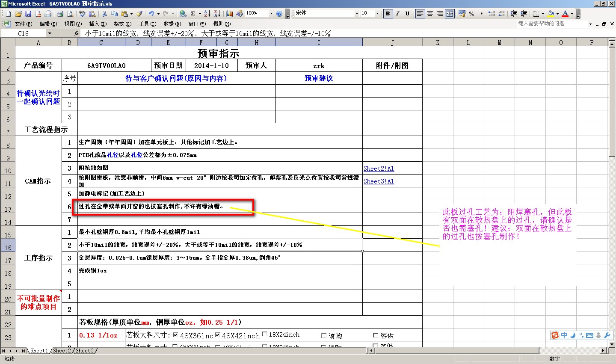Apply percent style to cell
Image resolution: width=616 pixels, height=364 pixels.
[x=471, y=14]
